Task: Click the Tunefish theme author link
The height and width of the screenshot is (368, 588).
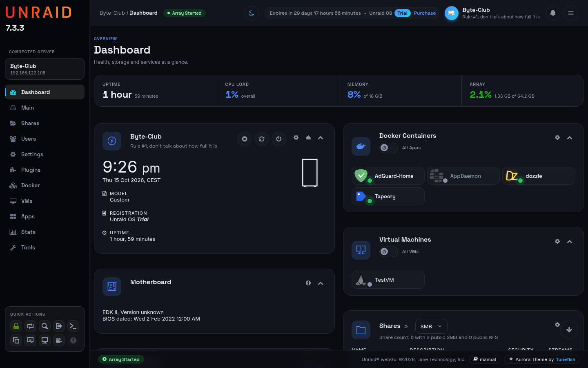Action: tap(566, 359)
